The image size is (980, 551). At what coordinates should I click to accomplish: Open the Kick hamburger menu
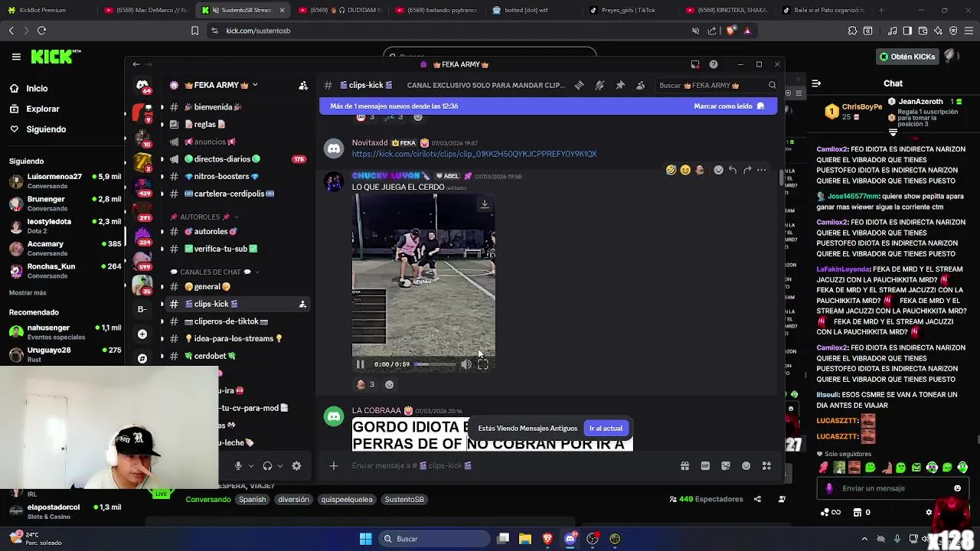16,57
